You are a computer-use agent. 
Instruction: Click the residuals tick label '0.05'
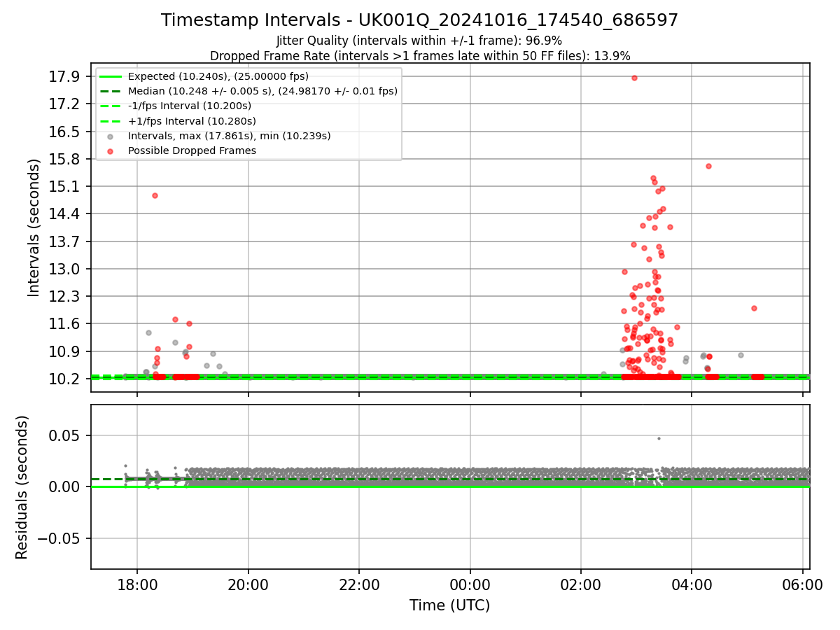(x=65, y=435)
